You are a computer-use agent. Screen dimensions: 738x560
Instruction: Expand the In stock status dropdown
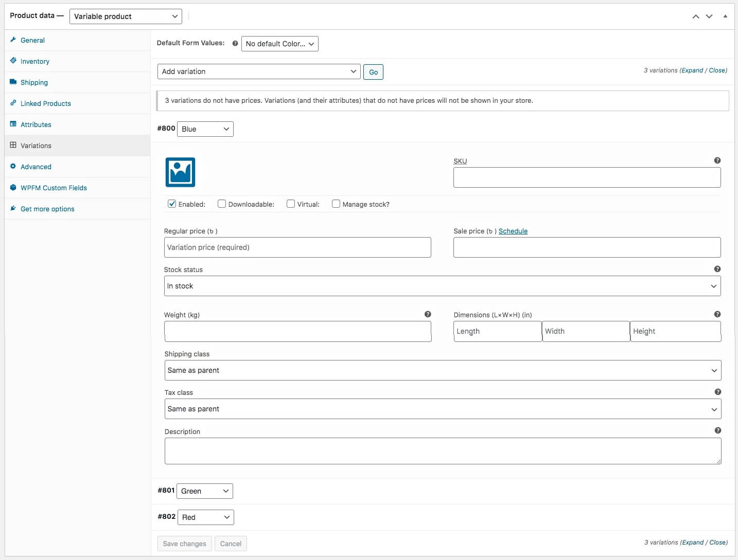[442, 286]
